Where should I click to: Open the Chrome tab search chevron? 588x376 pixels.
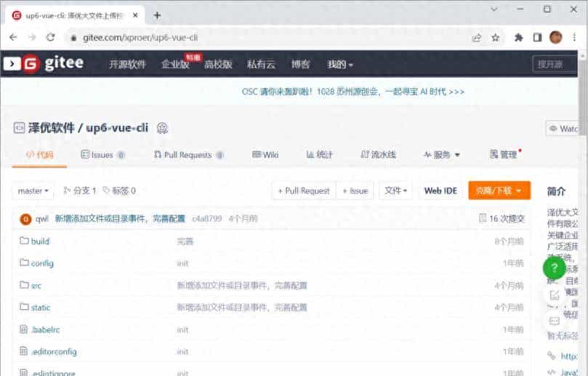(x=494, y=9)
